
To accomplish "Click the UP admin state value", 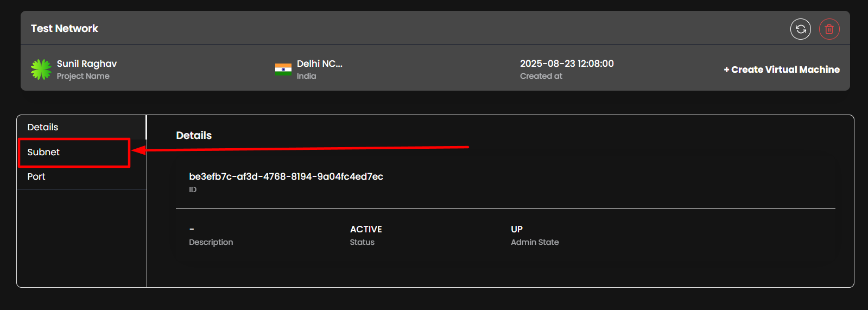I will (x=517, y=229).
